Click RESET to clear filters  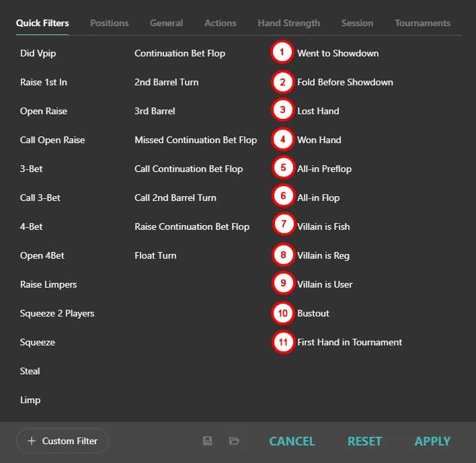tap(364, 441)
